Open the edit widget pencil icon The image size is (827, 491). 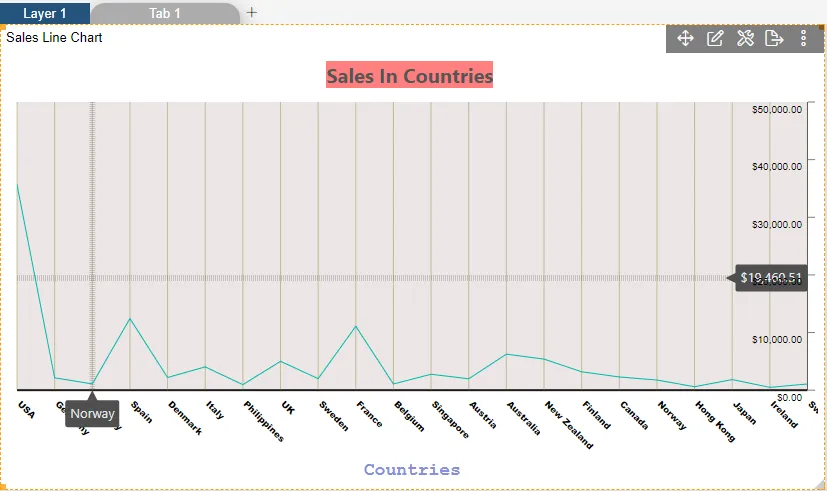tap(715, 38)
